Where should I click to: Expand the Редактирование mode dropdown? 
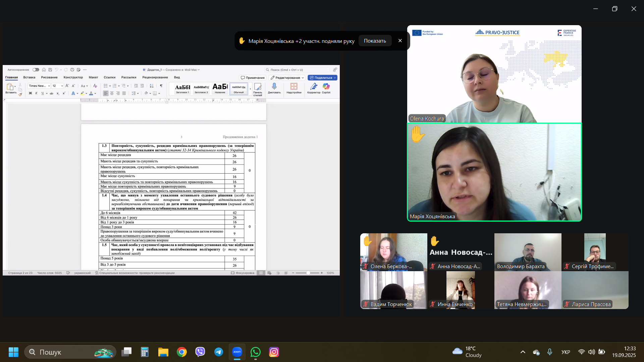[x=287, y=78]
